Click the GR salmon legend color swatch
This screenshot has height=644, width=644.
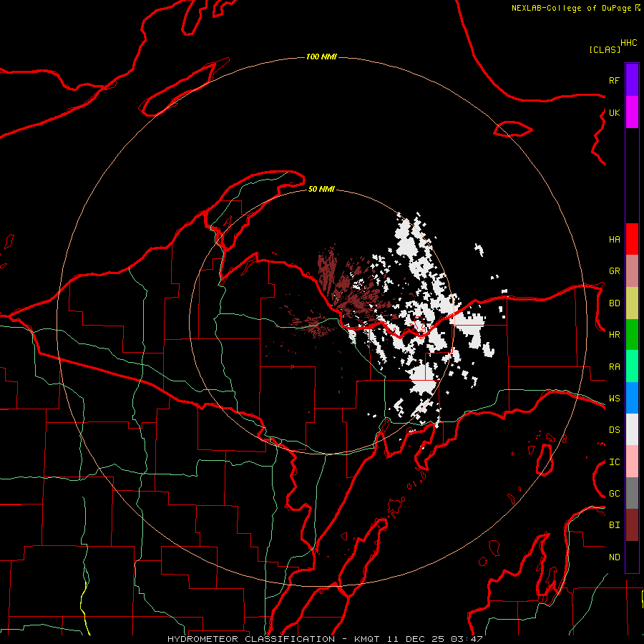[x=632, y=271]
